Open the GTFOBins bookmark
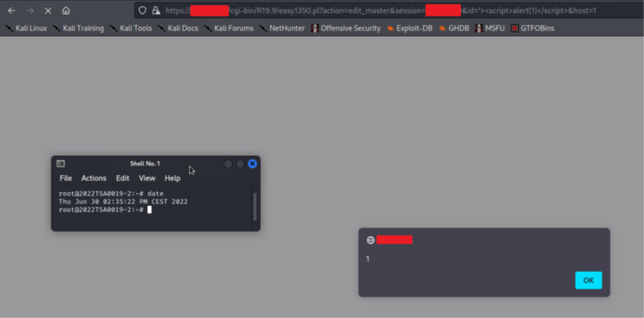The width and height of the screenshot is (644, 318). coord(532,28)
